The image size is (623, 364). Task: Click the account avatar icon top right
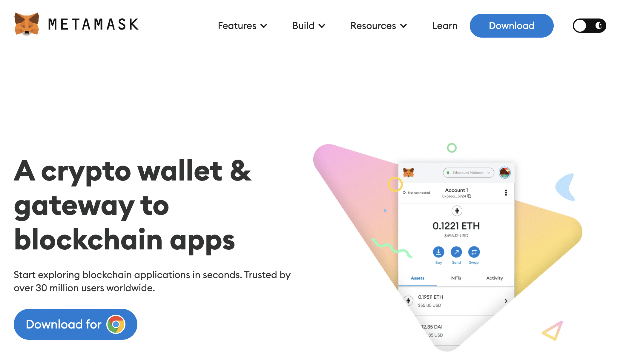(x=504, y=172)
